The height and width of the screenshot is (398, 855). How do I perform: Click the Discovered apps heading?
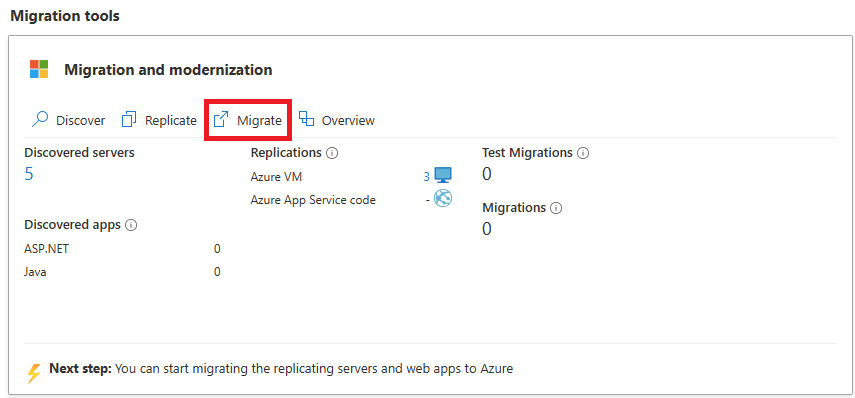click(x=73, y=225)
